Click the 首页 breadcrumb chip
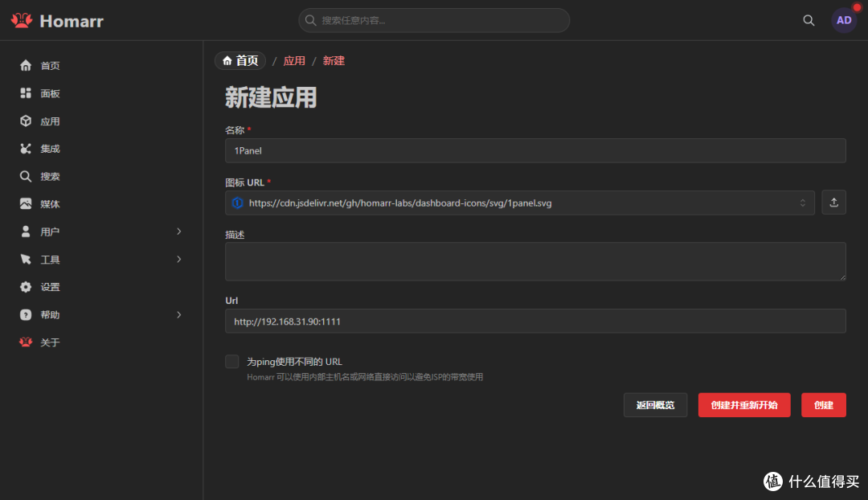This screenshot has height=500, width=868. pyautogui.click(x=240, y=60)
